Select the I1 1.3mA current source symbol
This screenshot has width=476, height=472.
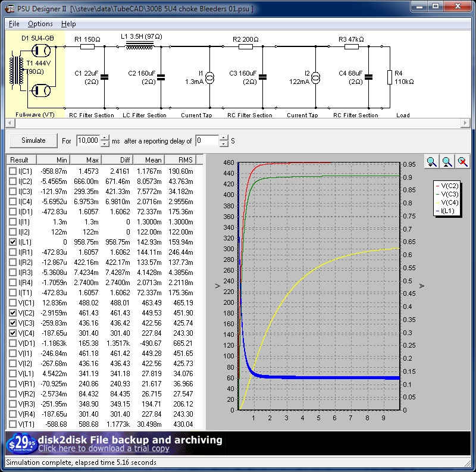tap(209, 77)
